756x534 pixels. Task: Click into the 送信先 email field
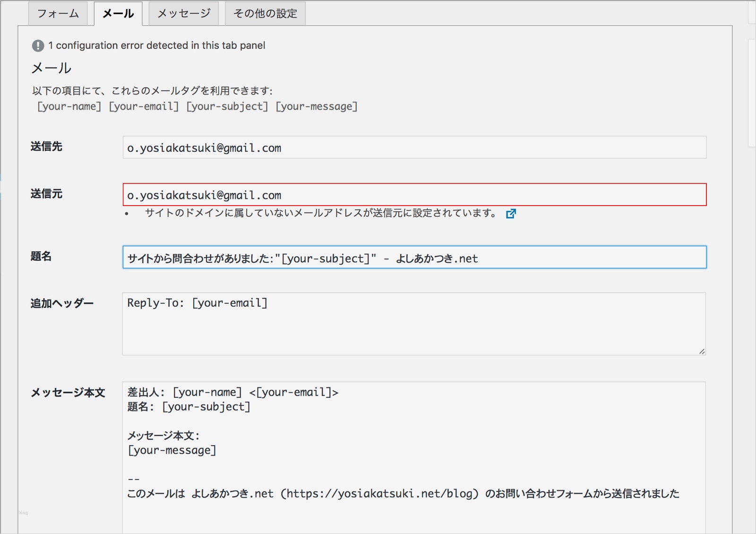point(414,148)
